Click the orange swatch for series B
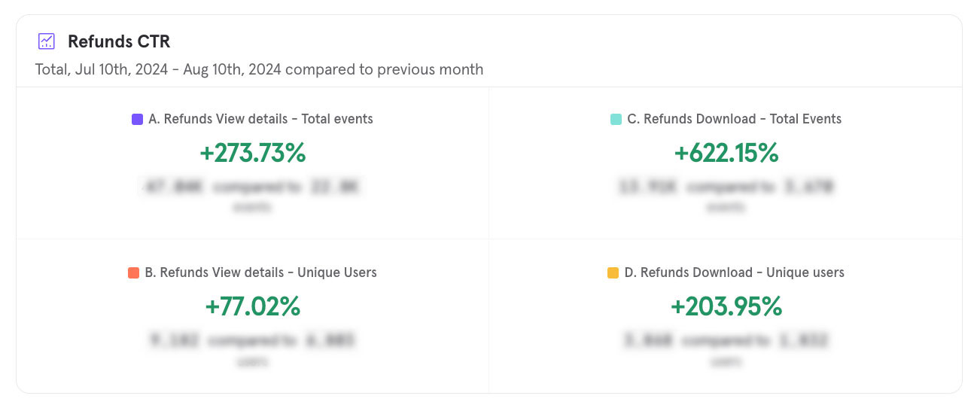Screen dimensions: 980x408 (x=133, y=273)
